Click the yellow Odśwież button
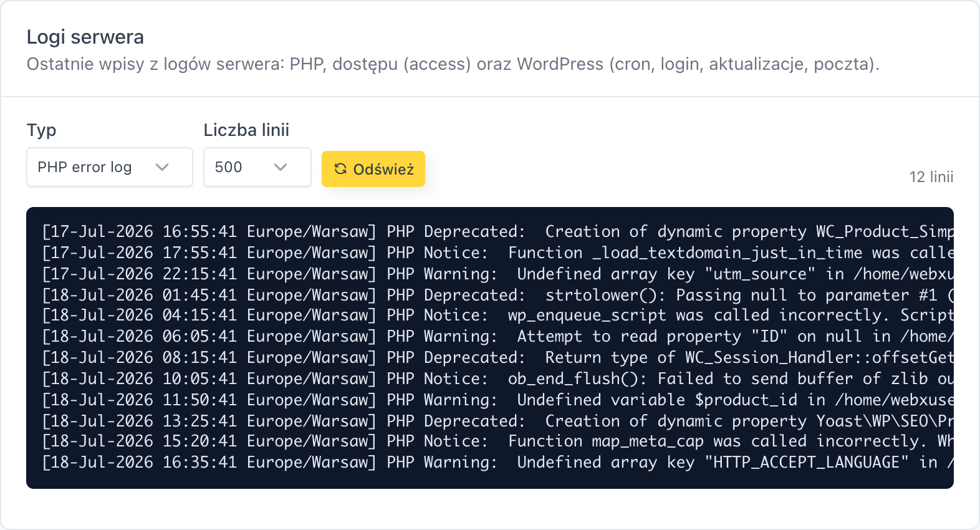The image size is (980, 530). (373, 169)
